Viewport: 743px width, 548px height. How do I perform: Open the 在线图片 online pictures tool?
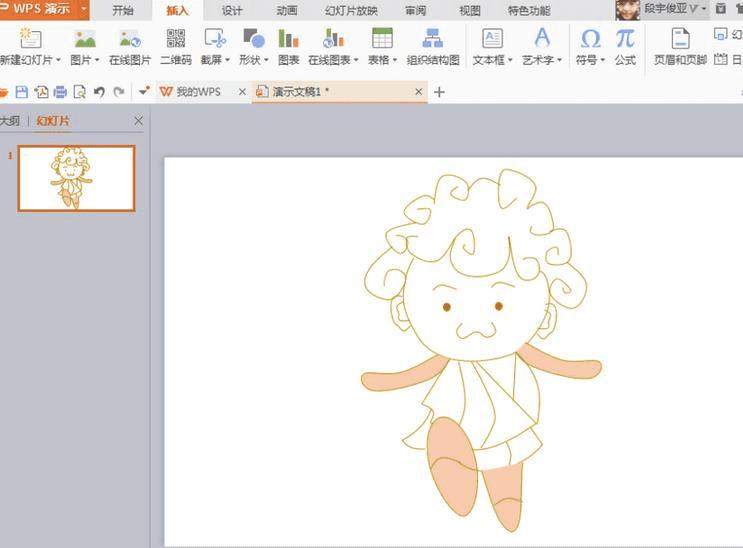(130, 46)
